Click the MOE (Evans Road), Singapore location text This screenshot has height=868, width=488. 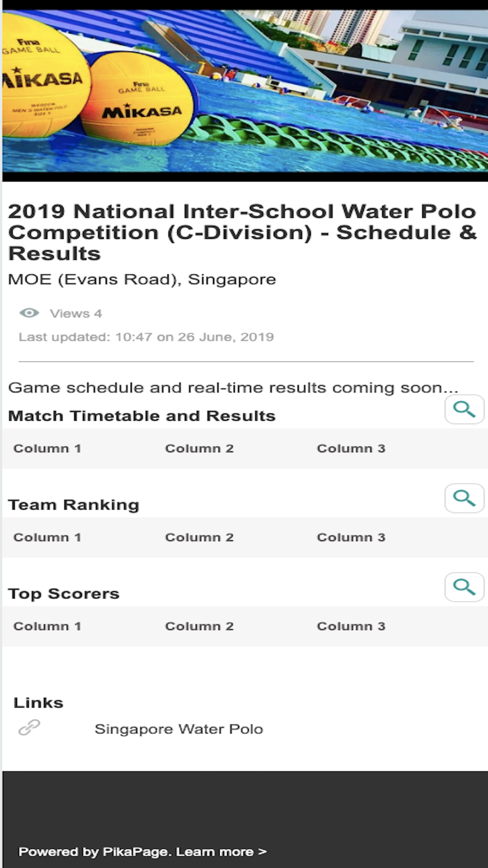coord(142,279)
